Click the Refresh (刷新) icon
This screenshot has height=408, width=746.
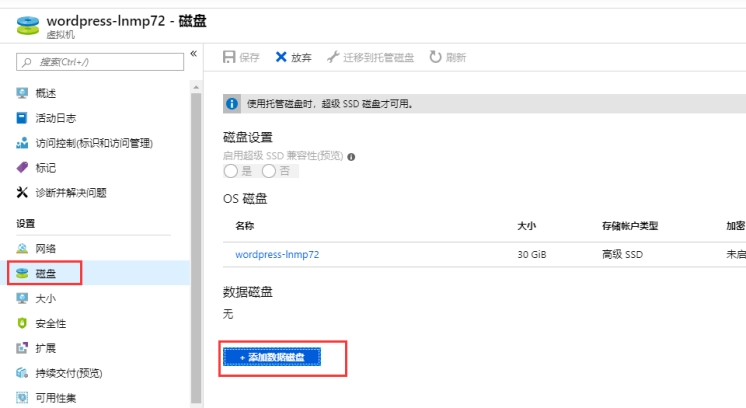(435, 57)
